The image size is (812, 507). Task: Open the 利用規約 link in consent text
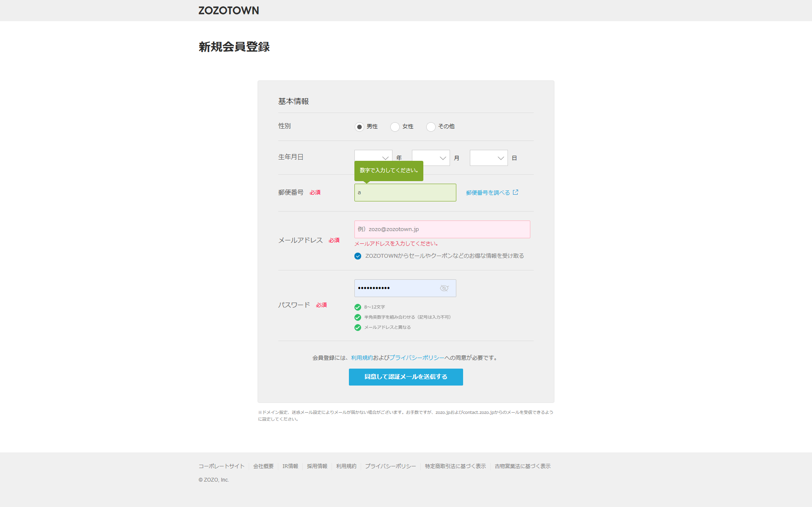[362, 358]
